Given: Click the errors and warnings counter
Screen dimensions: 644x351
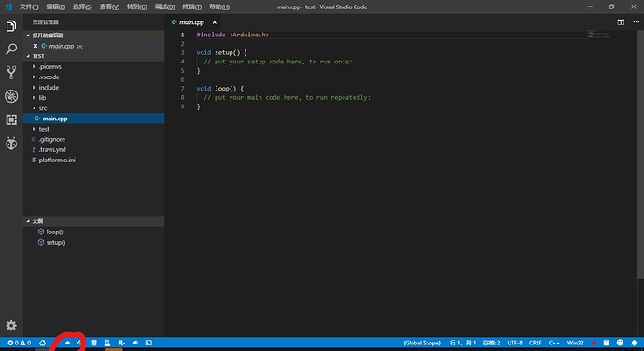Looking at the screenshot, I should [x=20, y=343].
